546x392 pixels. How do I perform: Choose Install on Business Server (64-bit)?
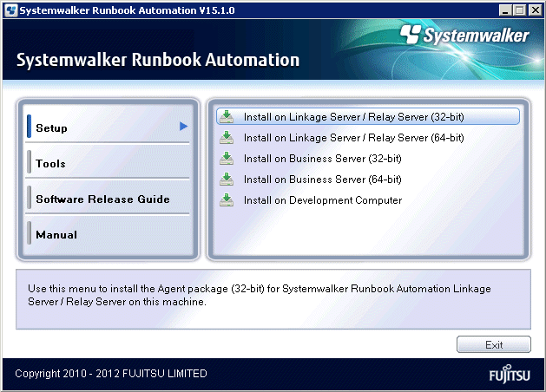pos(322,179)
